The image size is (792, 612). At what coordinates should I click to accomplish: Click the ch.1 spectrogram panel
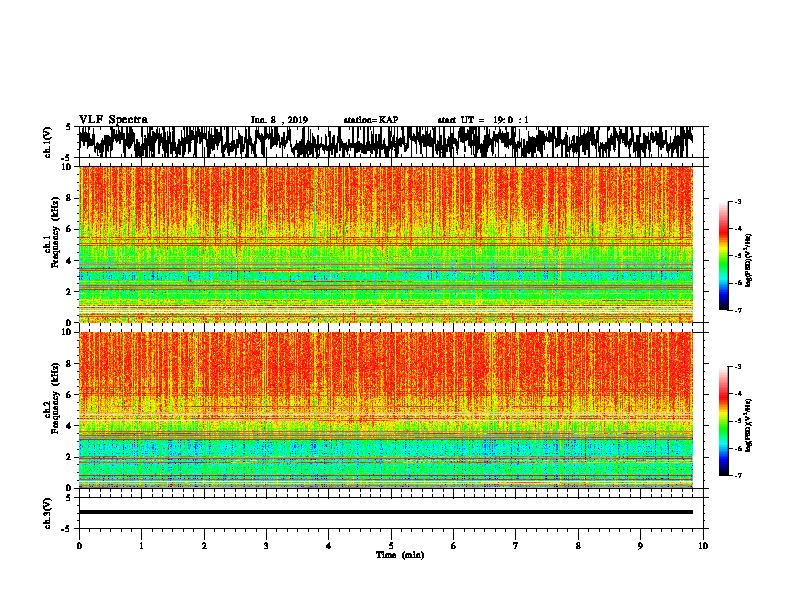pyautogui.click(x=386, y=244)
